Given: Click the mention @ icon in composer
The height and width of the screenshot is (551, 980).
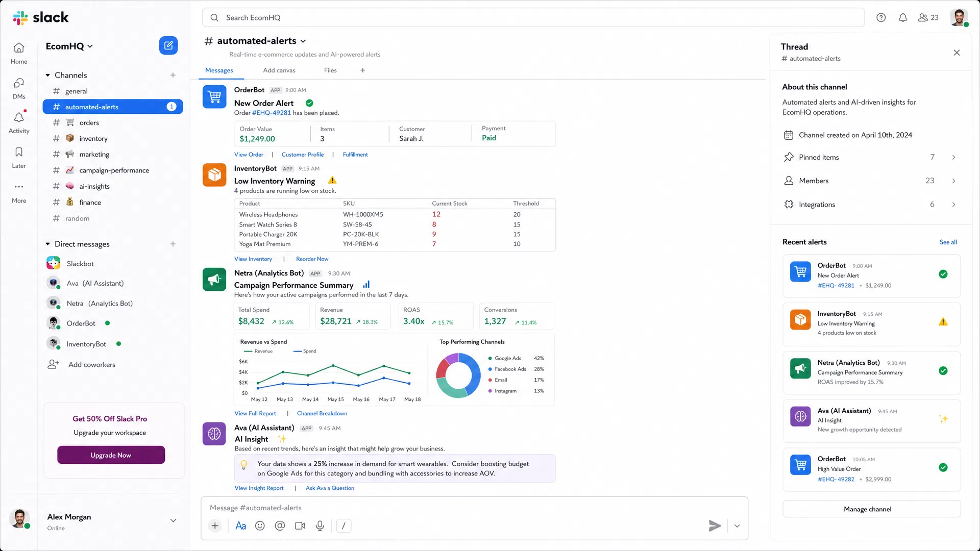Looking at the screenshot, I should click(x=280, y=526).
